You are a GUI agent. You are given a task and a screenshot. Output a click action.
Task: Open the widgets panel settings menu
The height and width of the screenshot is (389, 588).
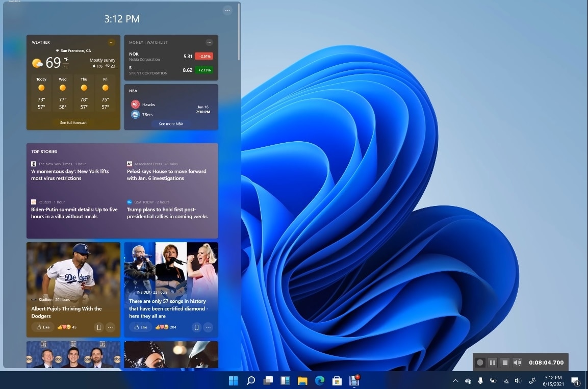coord(227,10)
